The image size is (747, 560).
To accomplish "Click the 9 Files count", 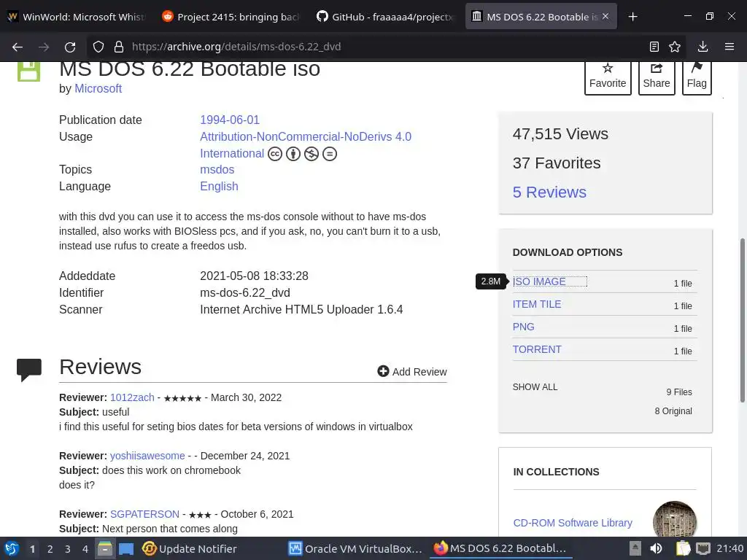I will (679, 392).
